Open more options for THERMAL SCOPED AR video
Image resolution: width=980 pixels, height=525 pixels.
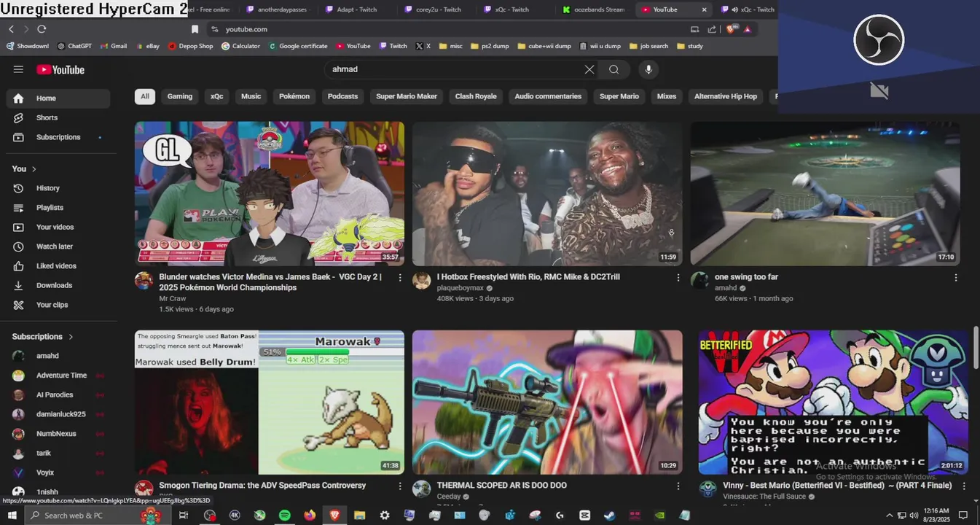[x=678, y=486]
